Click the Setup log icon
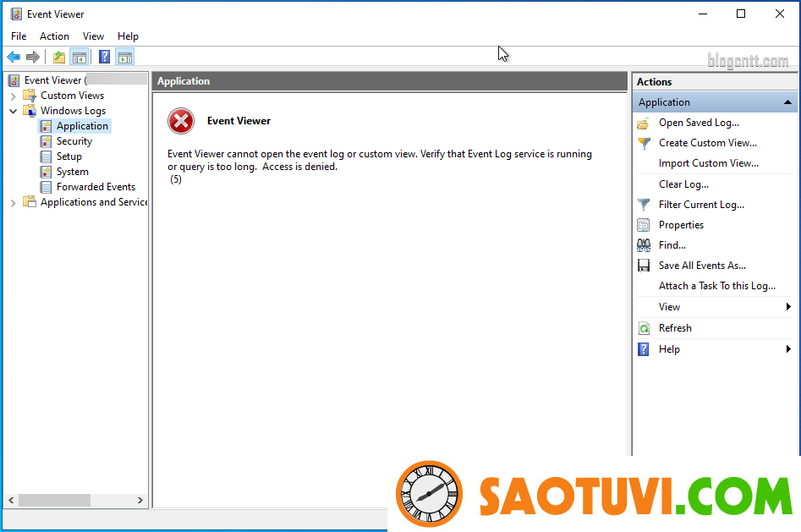The height and width of the screenshot is (532, 801). click(x=46, y=156)
